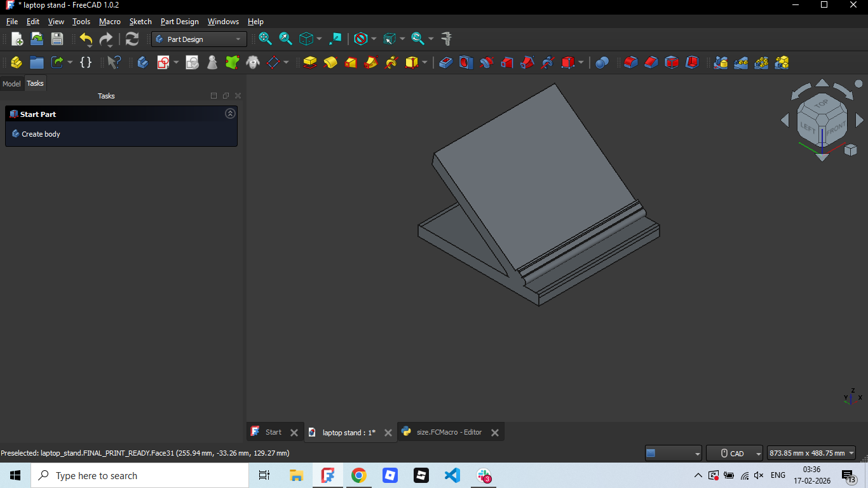Viewport: 868px width, 488px height.
Task: Select the yellow Pad tool
Action: pyautogui.click(x=310, y=62)
